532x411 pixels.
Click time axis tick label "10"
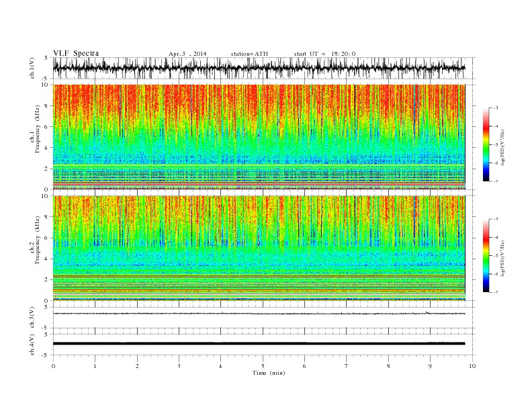(472, 366)
